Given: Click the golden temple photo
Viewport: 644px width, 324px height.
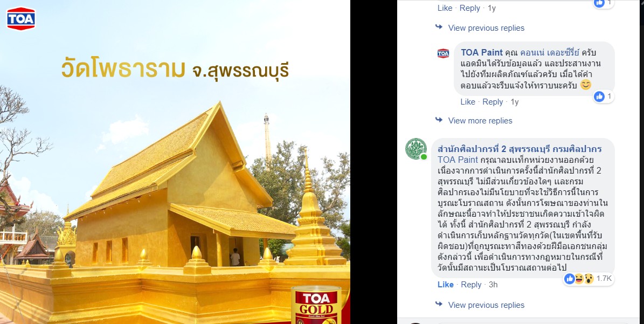Looking at the screenshot, I should click(x=175, y=162).
